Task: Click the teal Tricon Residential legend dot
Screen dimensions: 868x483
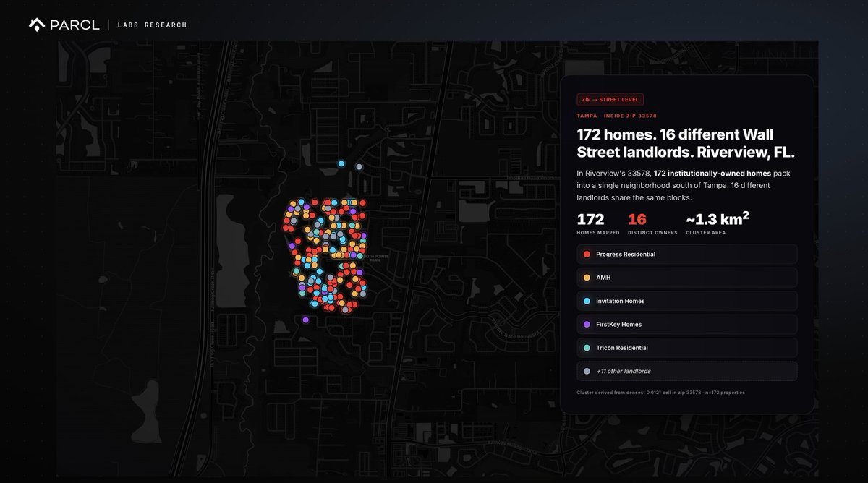Action: tap(587, 348)
